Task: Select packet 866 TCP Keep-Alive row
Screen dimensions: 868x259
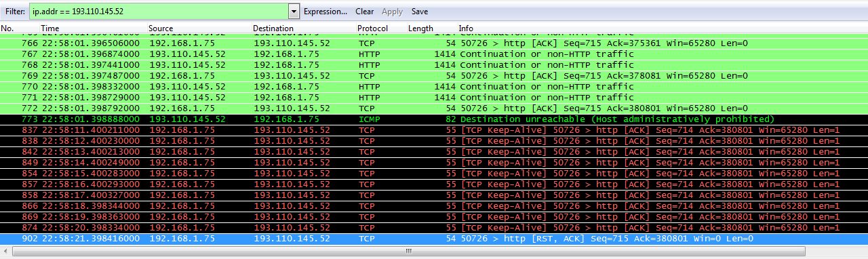Action: pyautogui.click(x=434, y=206)
